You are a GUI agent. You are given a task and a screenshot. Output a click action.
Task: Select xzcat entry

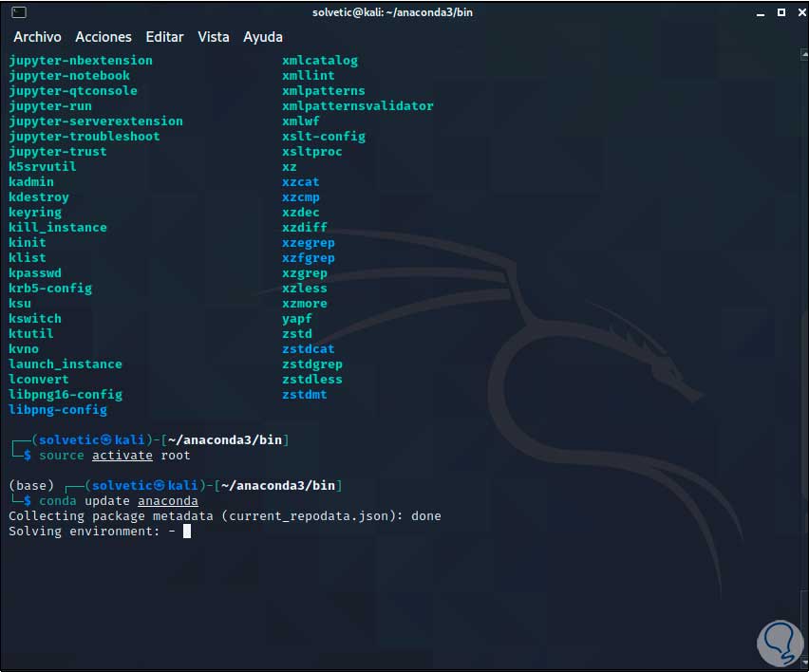pos(301,182)
